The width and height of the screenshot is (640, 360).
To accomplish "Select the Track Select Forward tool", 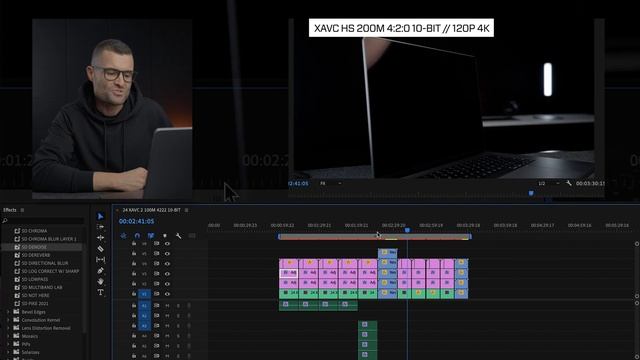I will click(x=100, y=227).
